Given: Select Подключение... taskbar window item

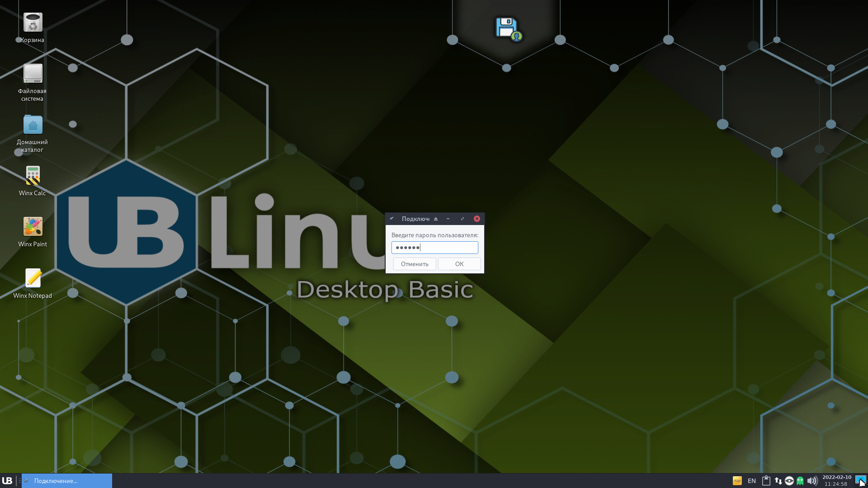Looking at the screenshot, I should (67, 481).
